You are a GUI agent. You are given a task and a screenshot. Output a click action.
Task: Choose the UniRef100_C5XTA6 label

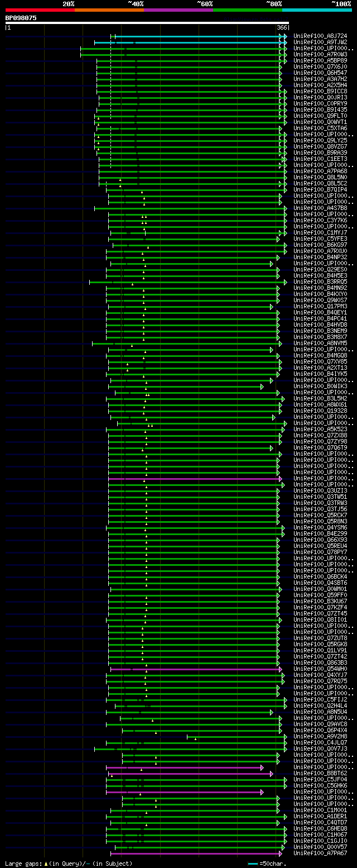(x=320, y=128)
